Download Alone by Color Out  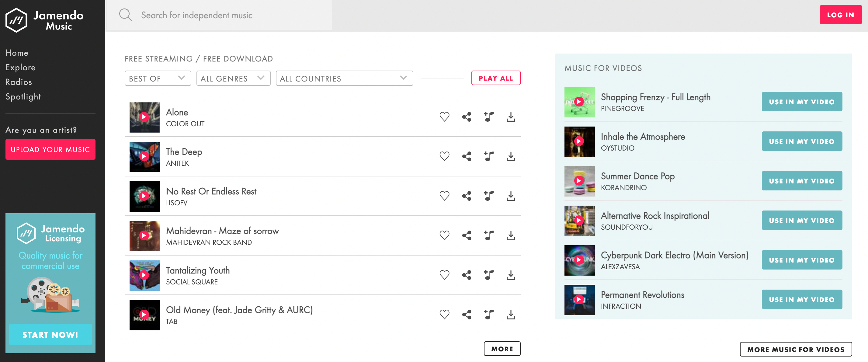(511, 117)
